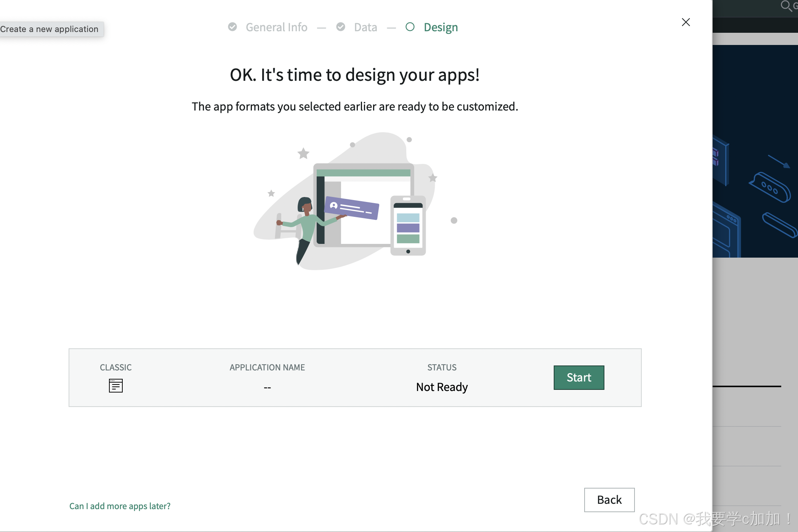Image resolution: width=798 pixels, height=532 pixels.
Task: Click the Data step label
Action: pos(365,27)
